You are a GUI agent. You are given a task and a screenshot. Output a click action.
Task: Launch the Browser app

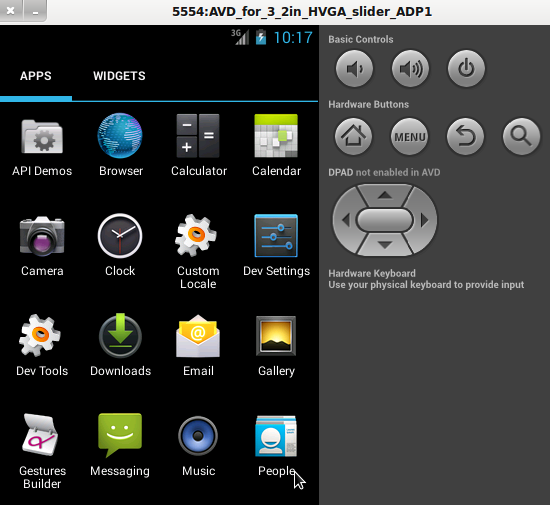pos(120,145)
